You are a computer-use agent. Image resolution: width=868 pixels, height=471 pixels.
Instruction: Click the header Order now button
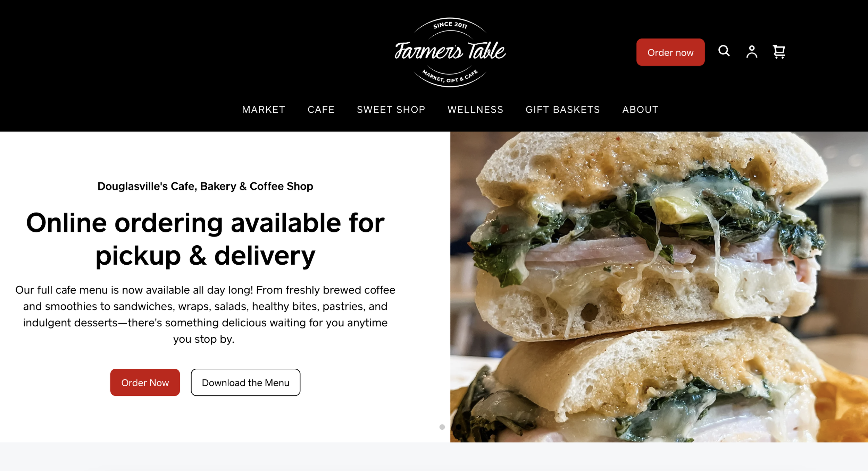pyautogui.click(x=670, y=52)
